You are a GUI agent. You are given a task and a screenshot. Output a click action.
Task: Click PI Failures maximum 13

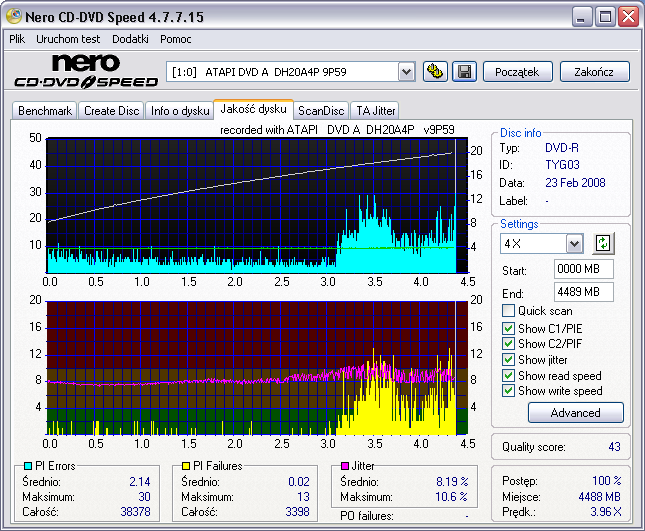tap(303, 497)
